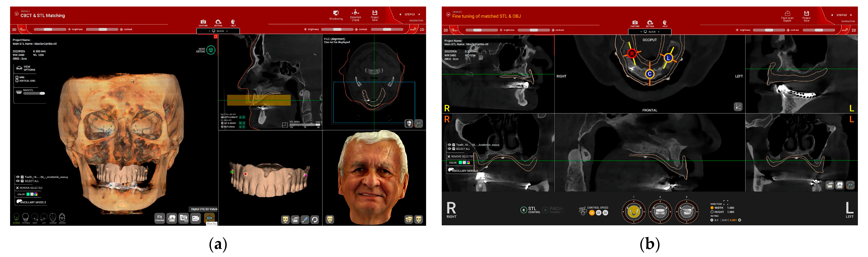Viewport: 868px width, 257px height.
Task: Click next arrow beside STEP-01 navigation
Action: 419,14
